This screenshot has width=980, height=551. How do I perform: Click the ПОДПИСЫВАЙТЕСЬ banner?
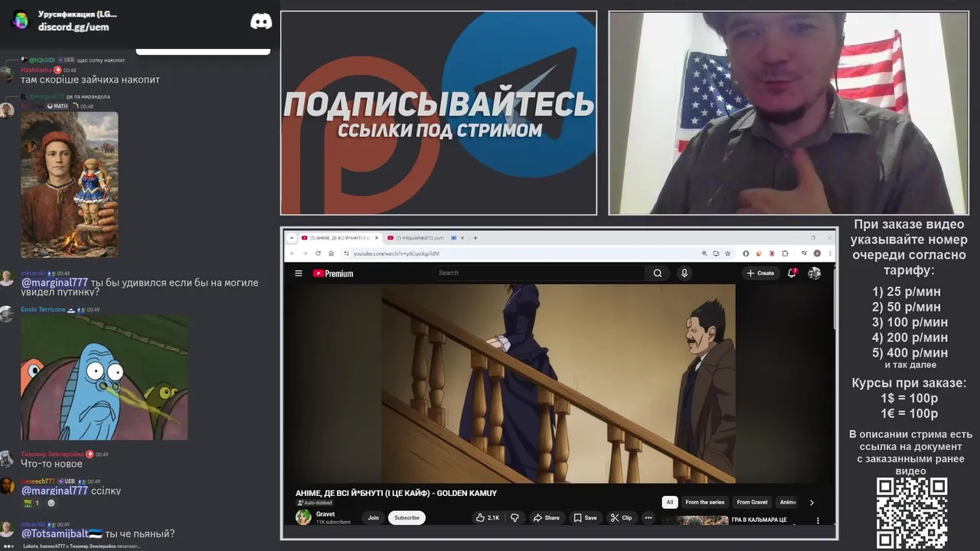click(x=439, y=112)
